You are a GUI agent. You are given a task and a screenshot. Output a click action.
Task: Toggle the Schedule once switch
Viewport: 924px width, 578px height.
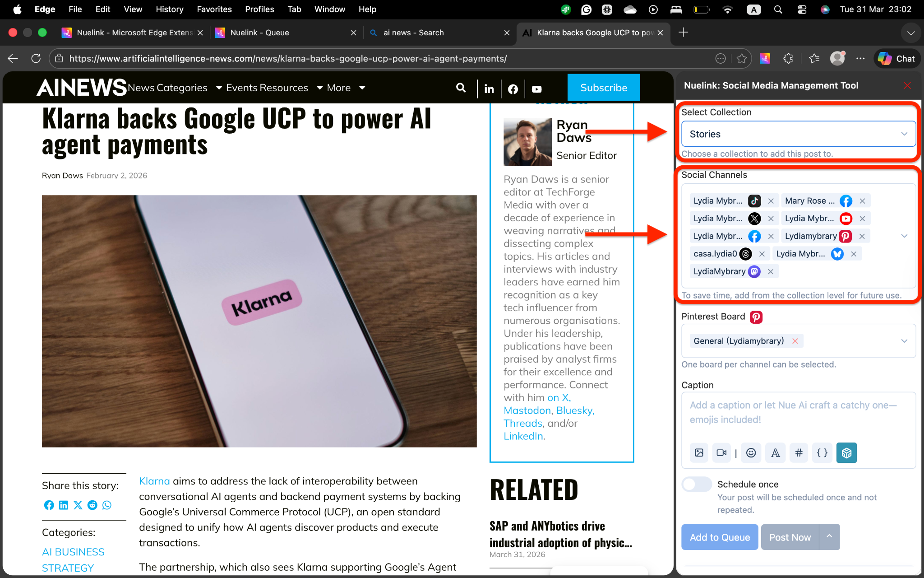[x=697, y=484]
